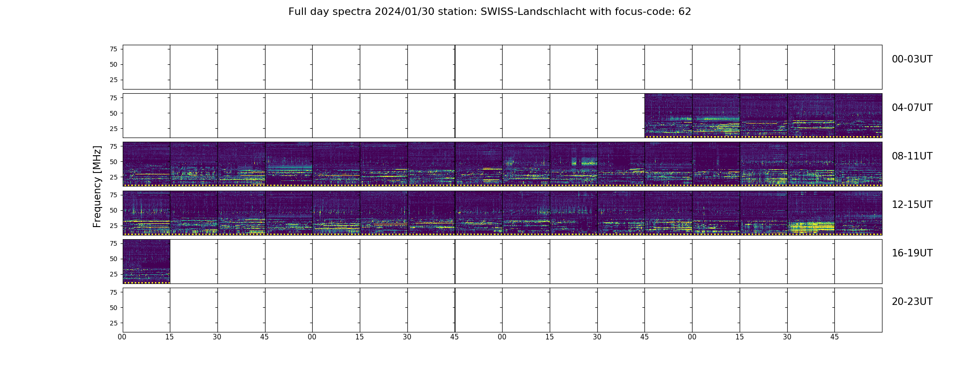Open the 08:45–09:00 spectrogram with teal band
Screen dimensions: 980x373
[x=289, y=164]
